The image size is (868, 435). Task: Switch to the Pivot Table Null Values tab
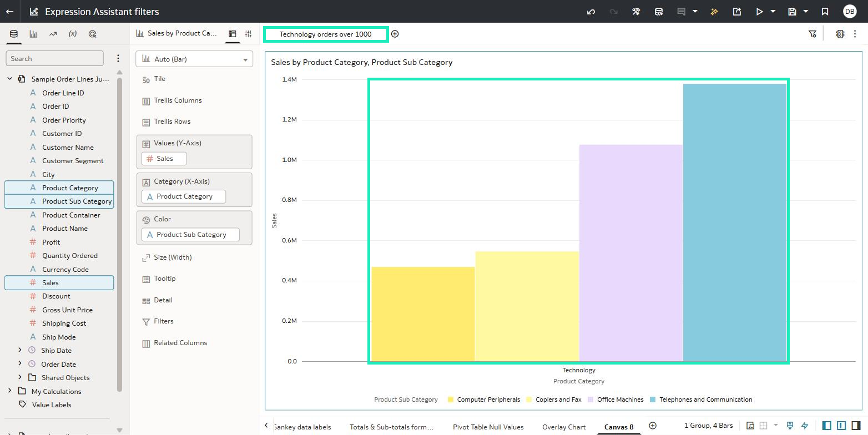(488, 427)
